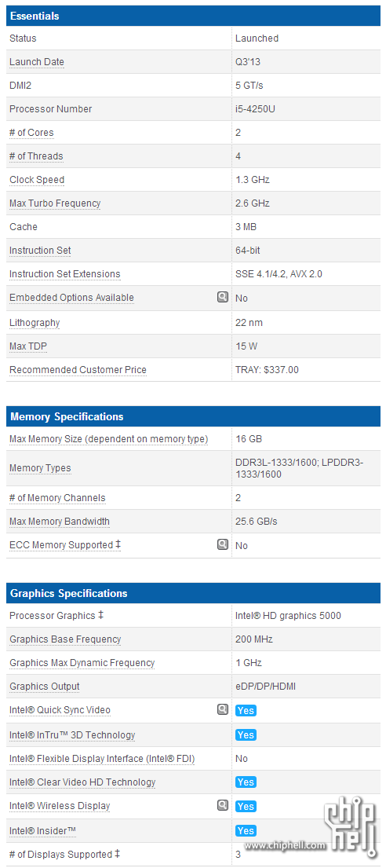The image size is (386, 868).
Task: Select the Memory Specifications header
Action: [x=193, y=416]
